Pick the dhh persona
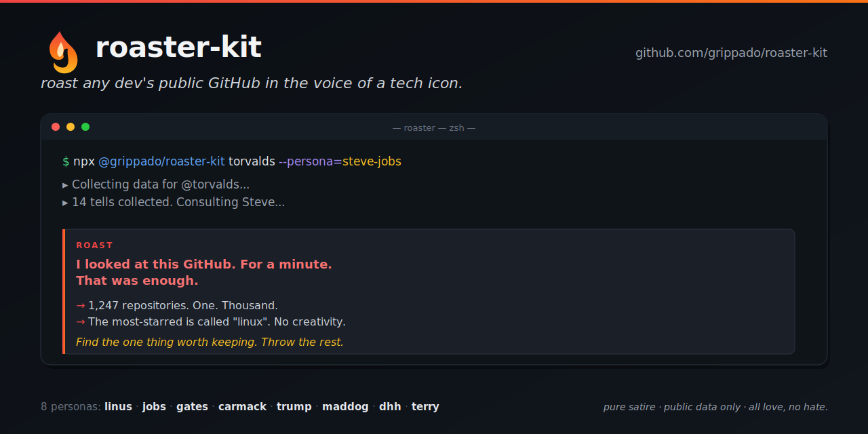 point(390,407)
